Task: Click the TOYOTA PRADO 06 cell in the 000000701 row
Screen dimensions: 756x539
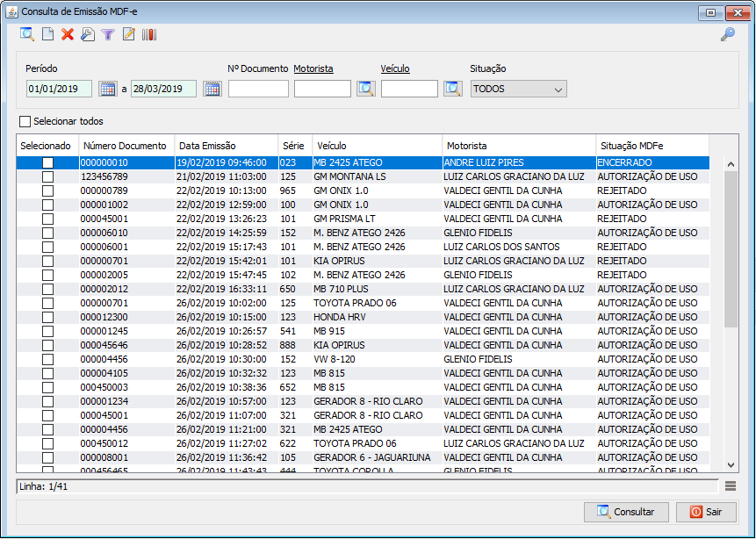Action: [378, 303]
